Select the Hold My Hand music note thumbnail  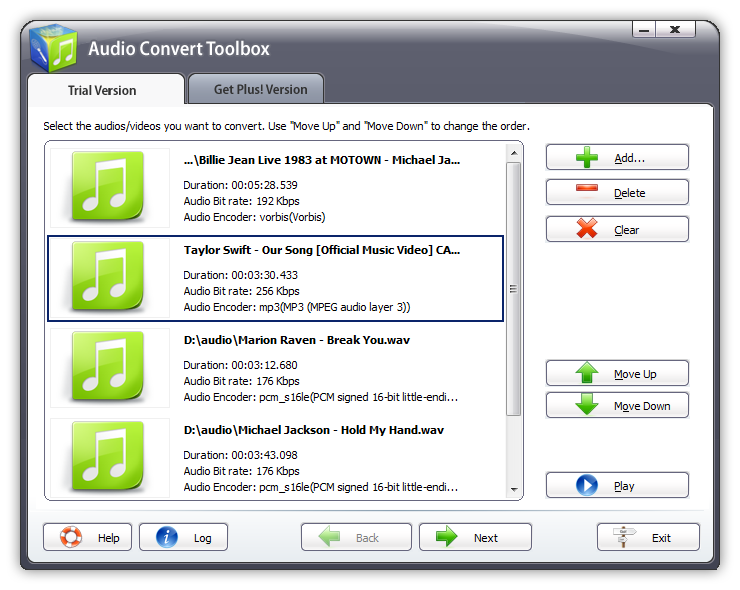tap(108, 457)
